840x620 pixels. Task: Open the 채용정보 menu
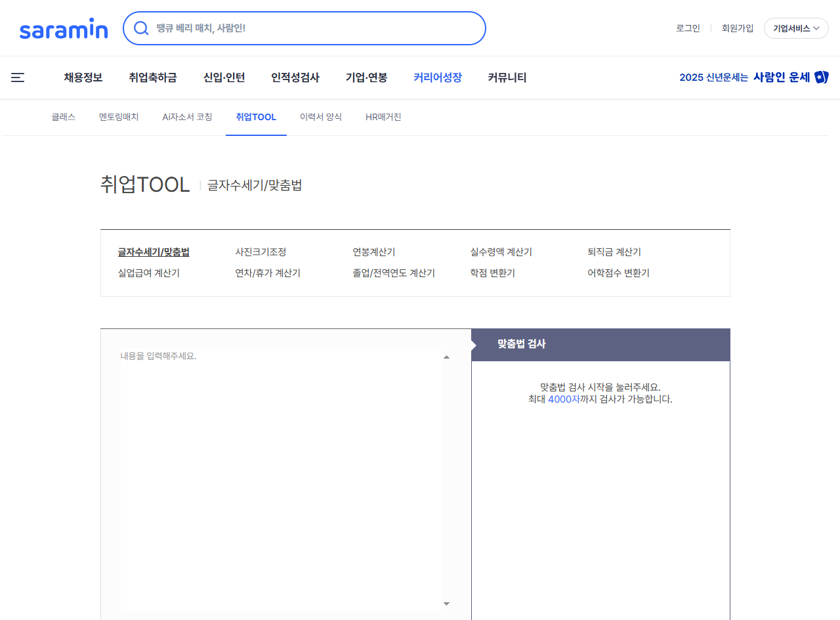82,77
